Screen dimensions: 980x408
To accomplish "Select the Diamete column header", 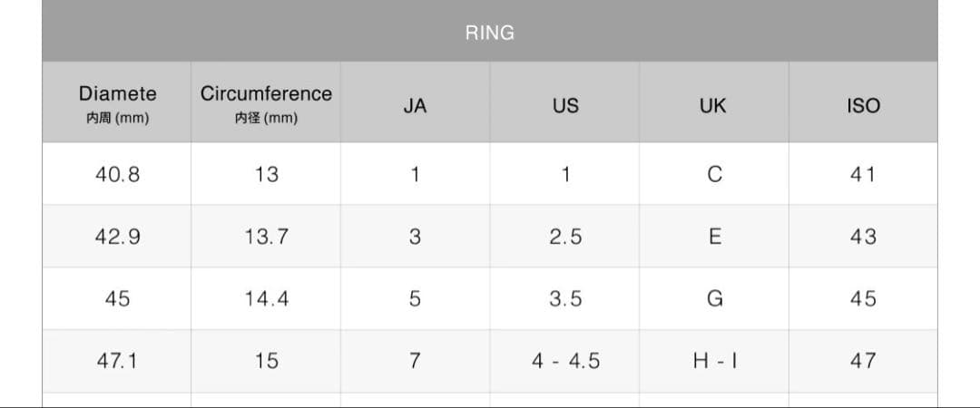I will point(117,103).
